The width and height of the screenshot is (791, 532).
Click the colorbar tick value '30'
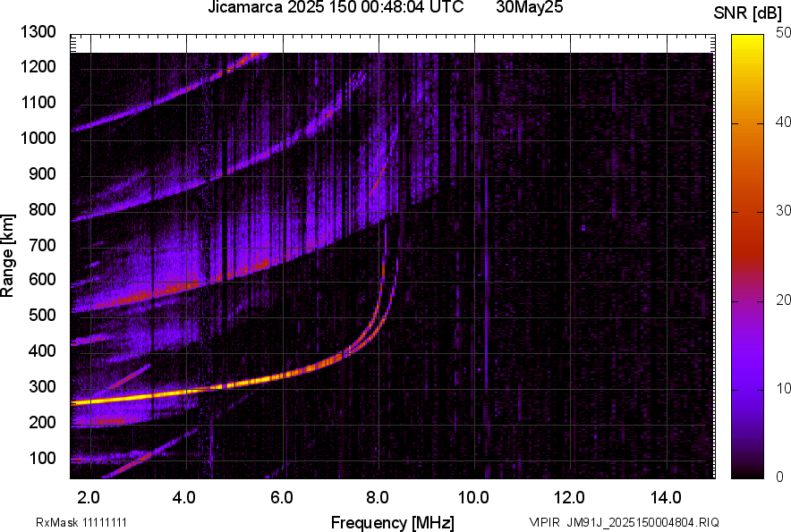[x=783, y=210]
